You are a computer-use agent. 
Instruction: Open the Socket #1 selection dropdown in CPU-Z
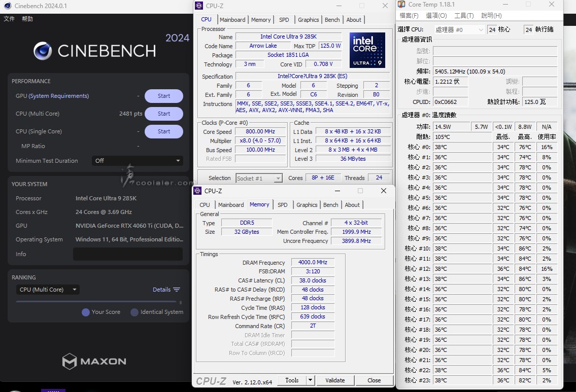259,179
